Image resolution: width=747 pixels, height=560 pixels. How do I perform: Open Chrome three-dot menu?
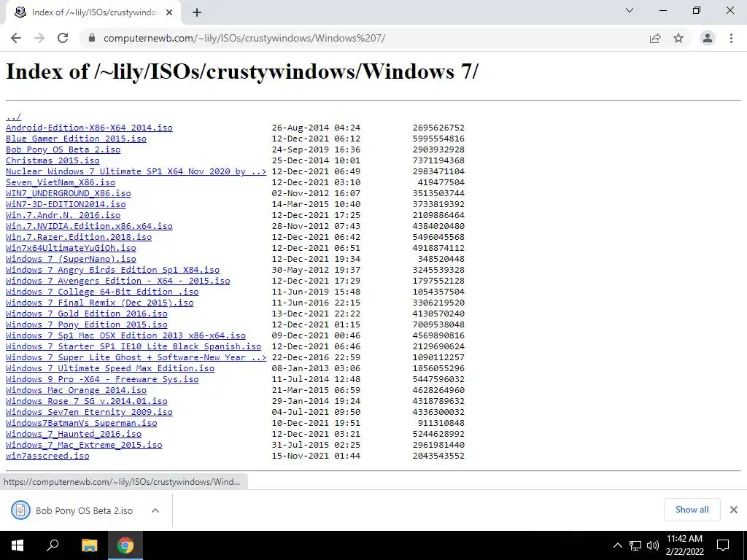click(731, 38)
